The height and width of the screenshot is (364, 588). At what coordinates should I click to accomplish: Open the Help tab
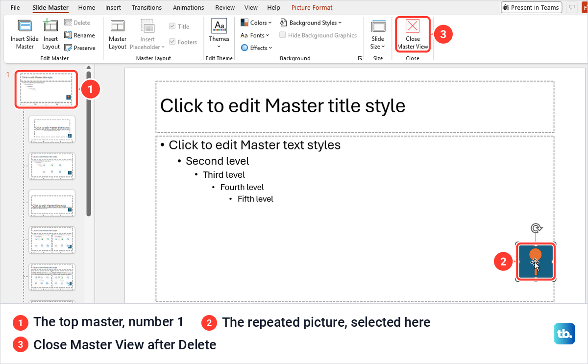274,7
